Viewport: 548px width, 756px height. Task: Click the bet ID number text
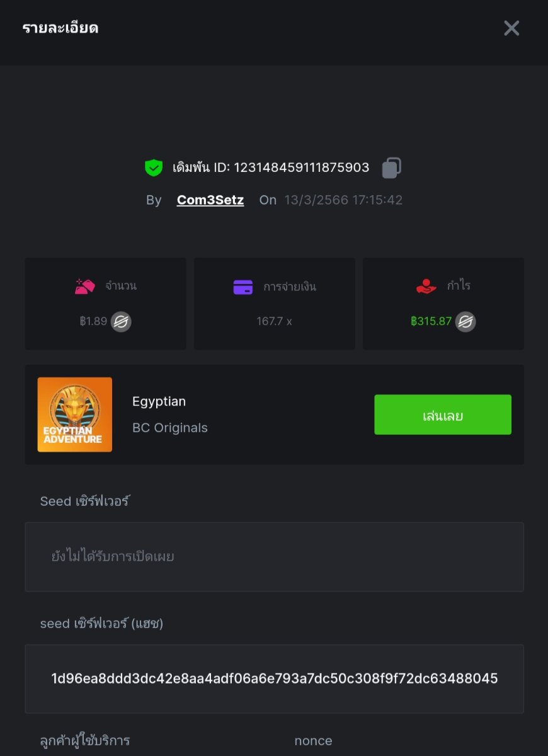pos(302,168)
